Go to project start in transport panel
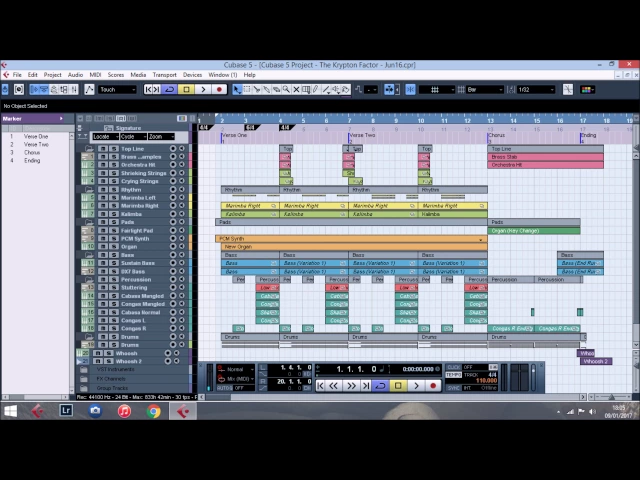Screen dimensions: 640x480 [x=320, y=385]
